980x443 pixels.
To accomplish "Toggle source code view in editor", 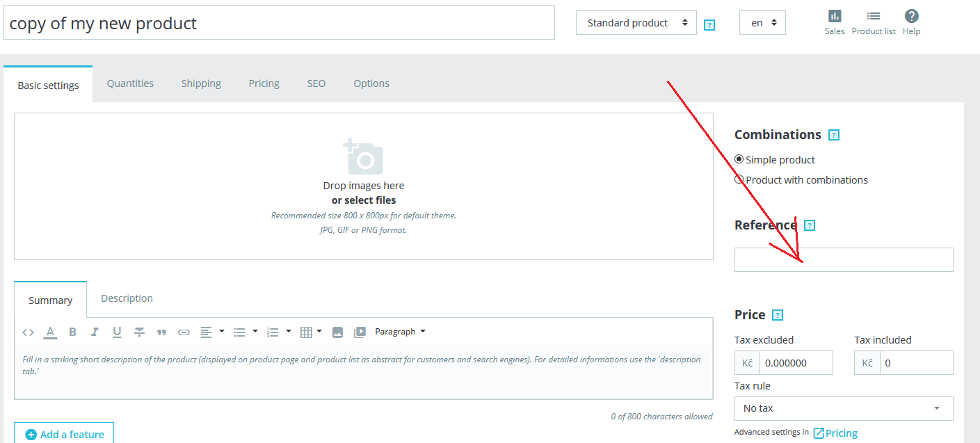I will pos(28,332).
